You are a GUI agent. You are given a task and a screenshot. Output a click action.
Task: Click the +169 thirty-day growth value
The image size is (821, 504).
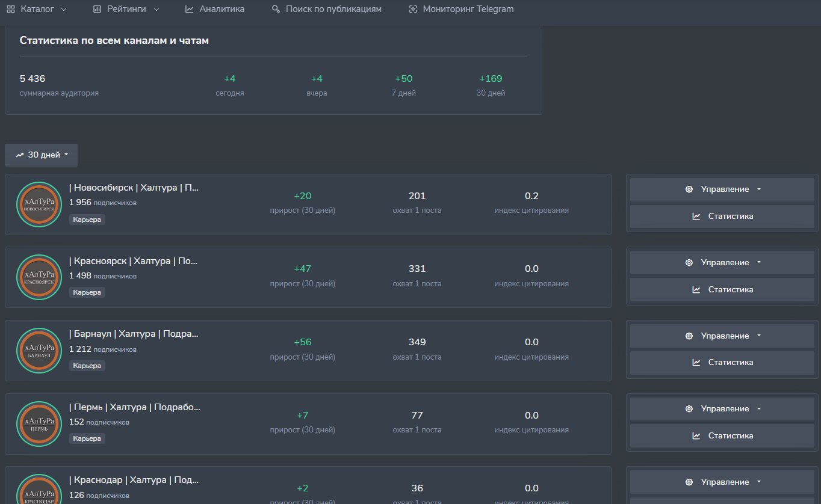pos(491,79)
